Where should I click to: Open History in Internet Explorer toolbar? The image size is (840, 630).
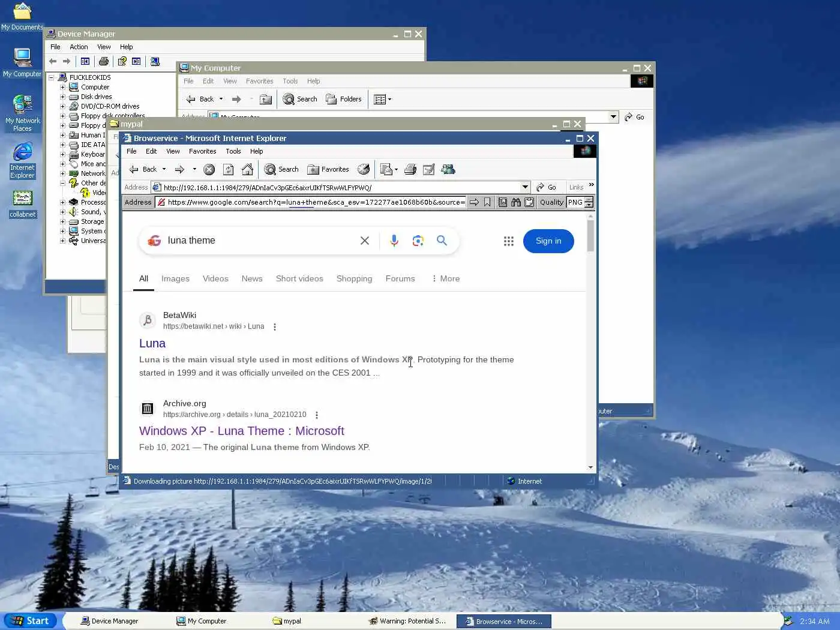tap(364, 170)
